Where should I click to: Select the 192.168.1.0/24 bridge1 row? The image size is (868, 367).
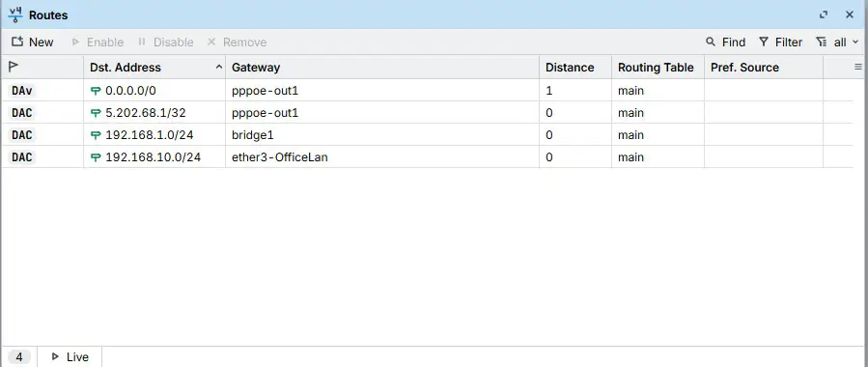pos(427,135)
